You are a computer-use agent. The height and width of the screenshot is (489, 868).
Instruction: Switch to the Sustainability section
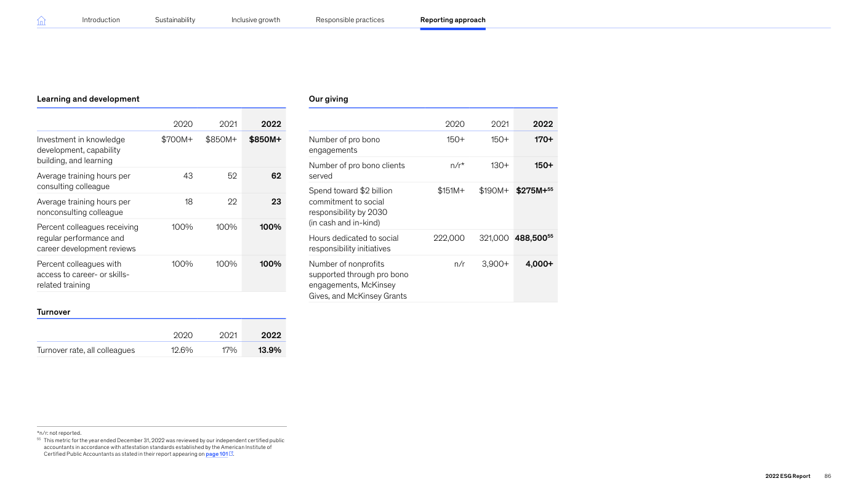(175, 20)
